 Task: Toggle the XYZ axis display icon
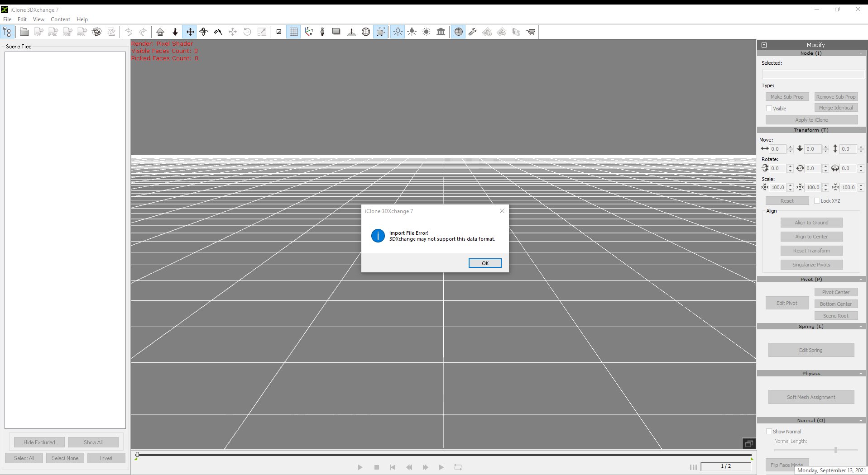pos(309,32)
